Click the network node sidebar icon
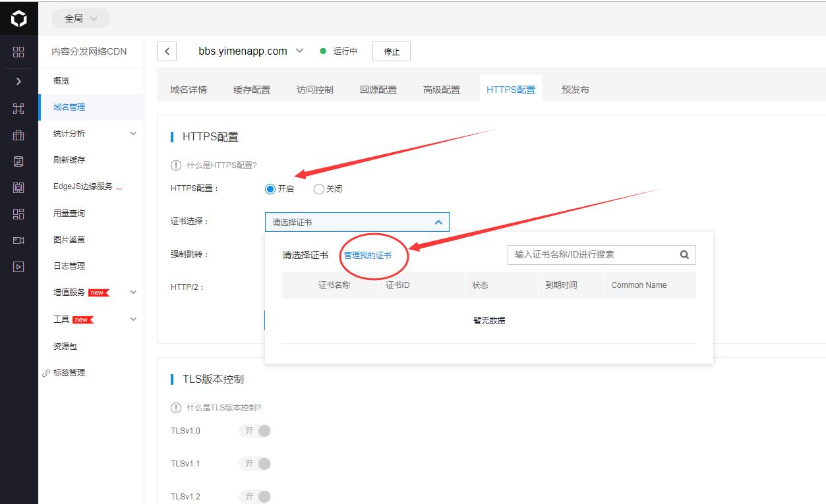826x504 pixels. coord(18,109)
